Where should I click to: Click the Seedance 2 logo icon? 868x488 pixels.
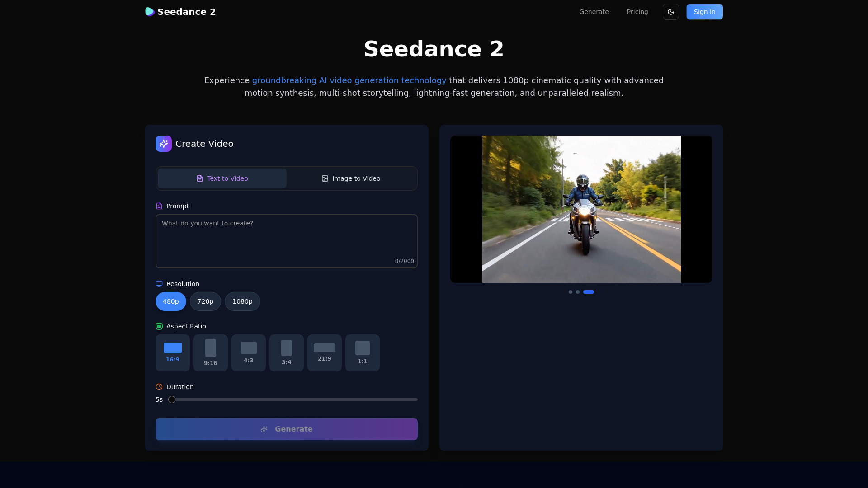point(150,12)
